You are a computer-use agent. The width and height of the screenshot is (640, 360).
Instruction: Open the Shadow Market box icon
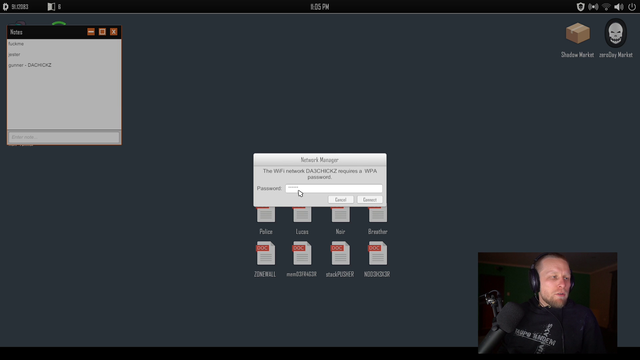(x=578, y=33)
